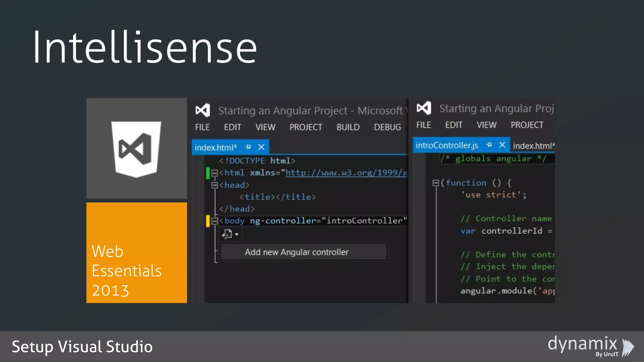The height and width of the screenshot is (362, 644).
Task: Click the // Point to the con comment
Action: (x=508, y=279)
